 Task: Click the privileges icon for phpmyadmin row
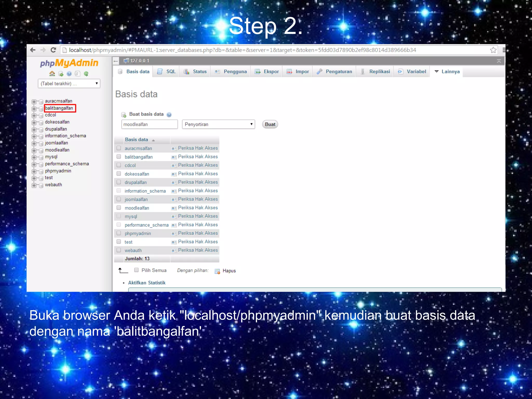click(174, 234)
